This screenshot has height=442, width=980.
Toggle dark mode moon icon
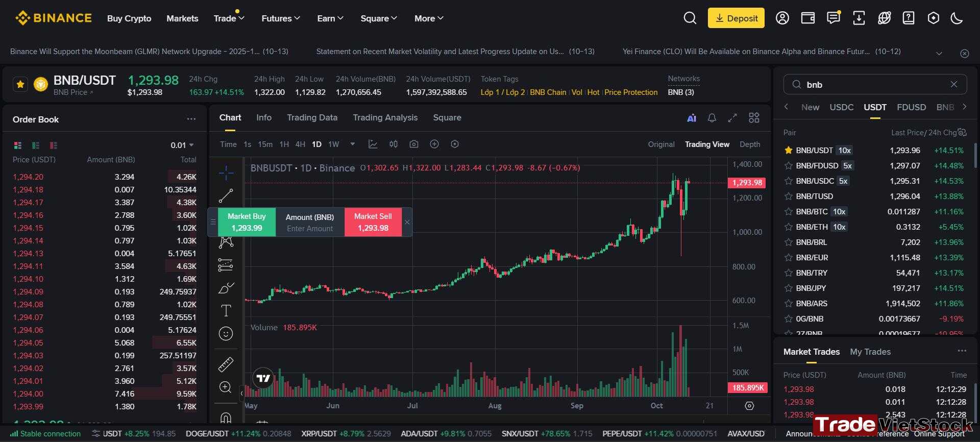(957, 18)
